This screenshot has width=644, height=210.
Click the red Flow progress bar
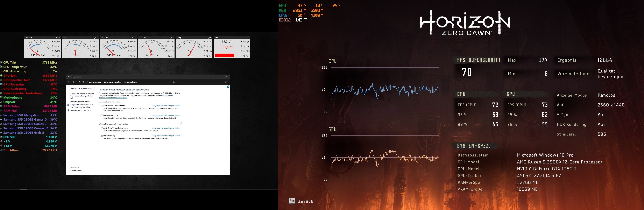(224, 55)
